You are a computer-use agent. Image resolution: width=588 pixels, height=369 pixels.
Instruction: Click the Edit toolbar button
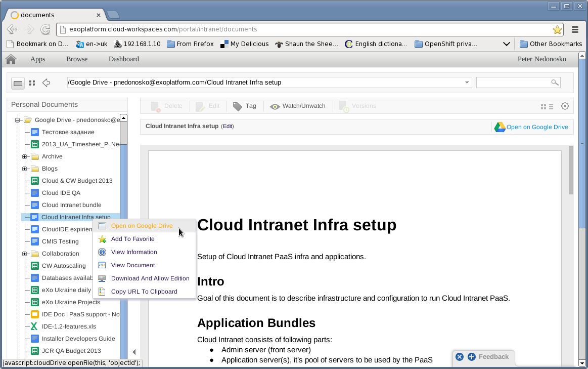point(207,106)
